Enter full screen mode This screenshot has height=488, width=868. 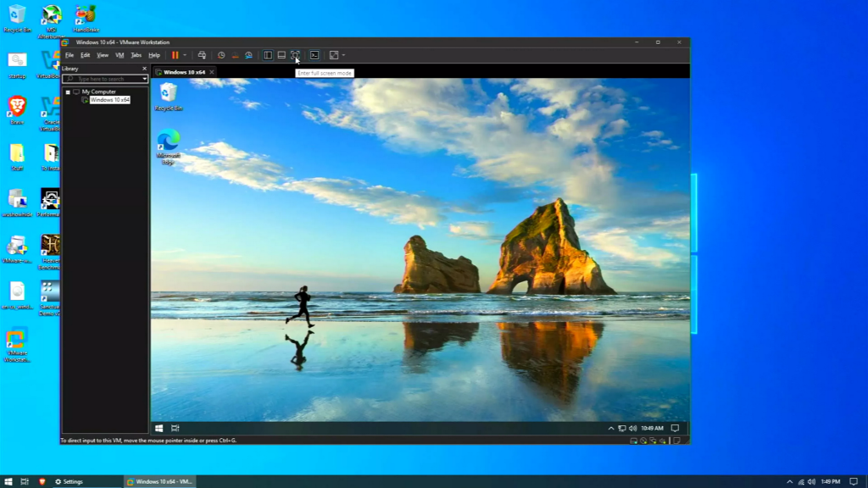coord(295,55)
